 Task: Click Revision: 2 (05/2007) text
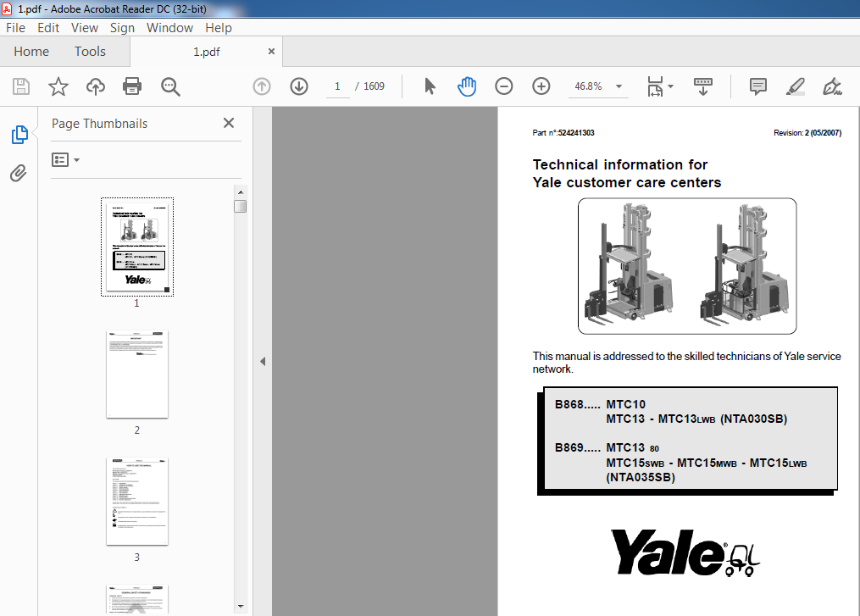click(x=807, y=133)
